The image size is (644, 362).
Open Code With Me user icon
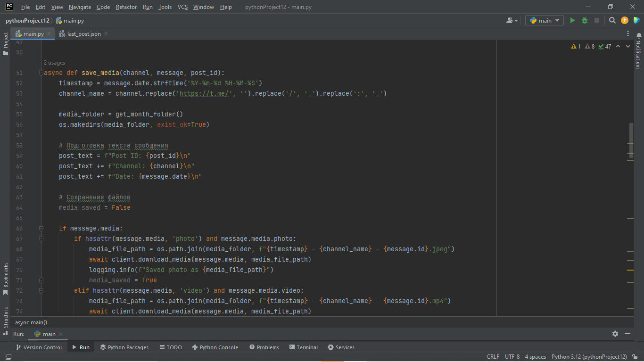click(x=512, y=20)
